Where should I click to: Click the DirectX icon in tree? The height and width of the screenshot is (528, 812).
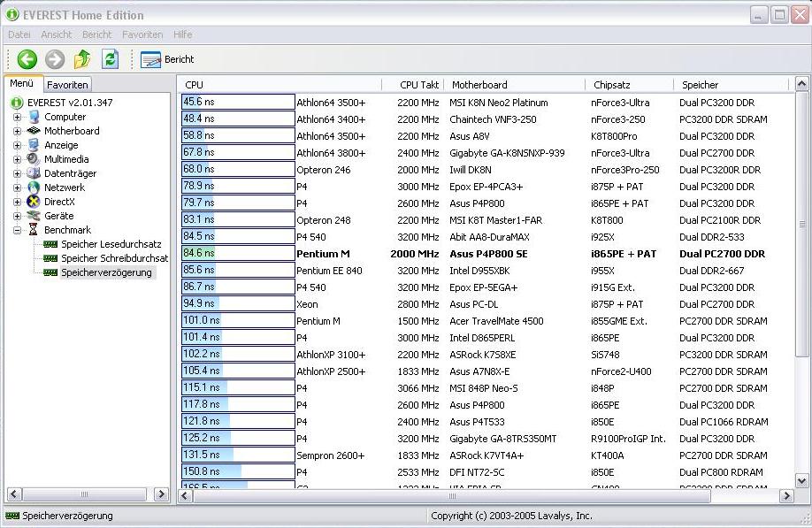[34, 202]
